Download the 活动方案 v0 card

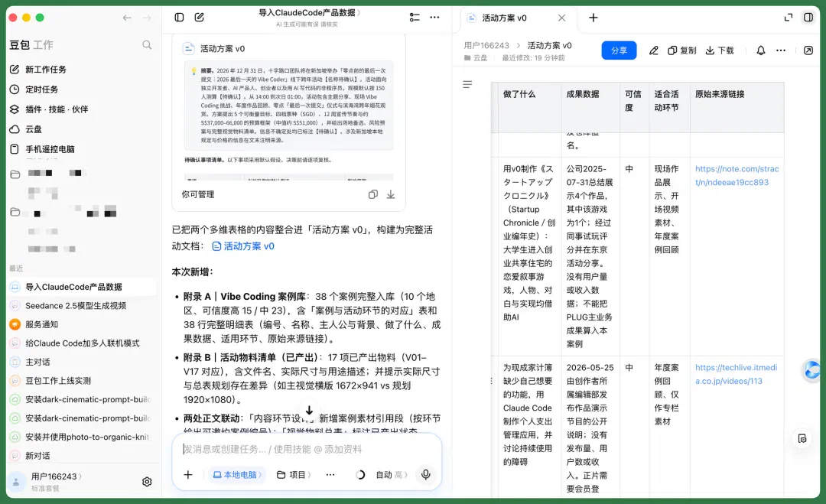coord(391,194)
